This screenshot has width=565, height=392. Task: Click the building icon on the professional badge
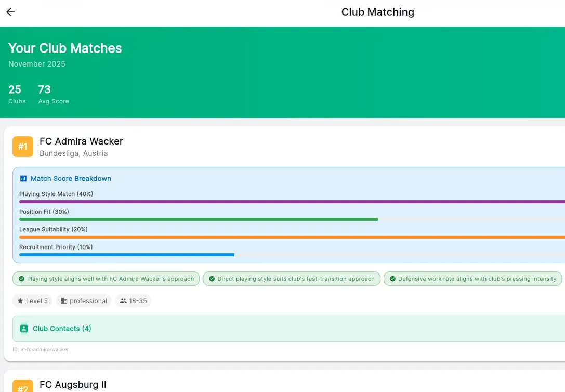pos(63,300)
